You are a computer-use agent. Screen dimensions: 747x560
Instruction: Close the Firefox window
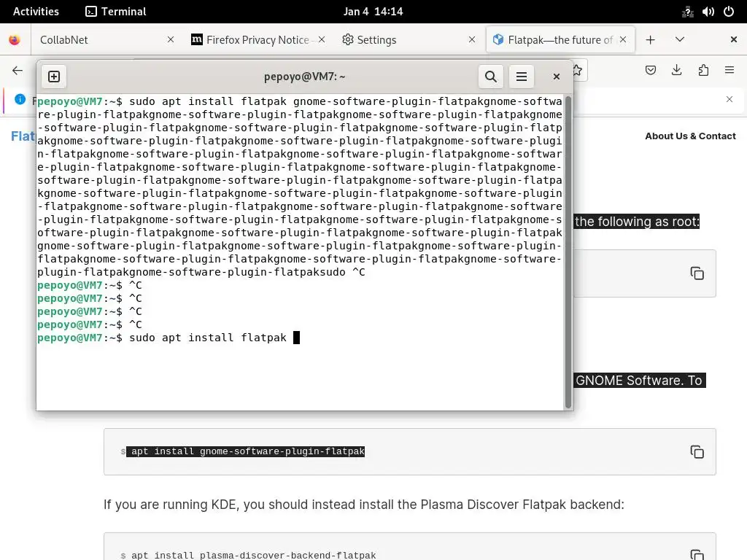point(734,39)
